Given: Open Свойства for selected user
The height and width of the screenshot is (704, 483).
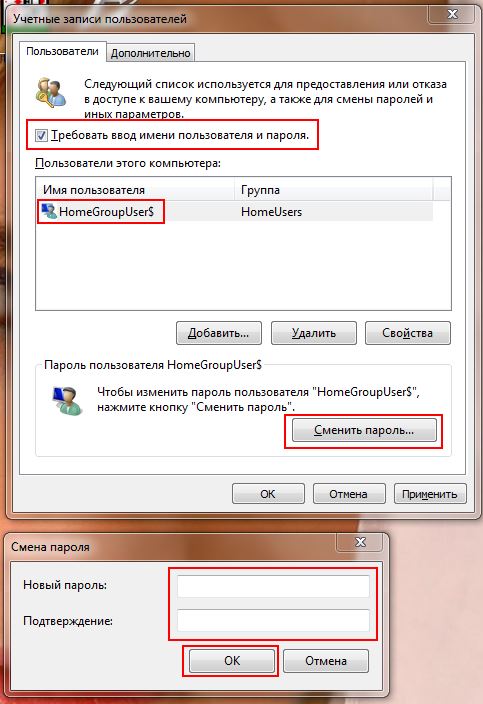Looking at the screenshot, I should tap(408, 333).
